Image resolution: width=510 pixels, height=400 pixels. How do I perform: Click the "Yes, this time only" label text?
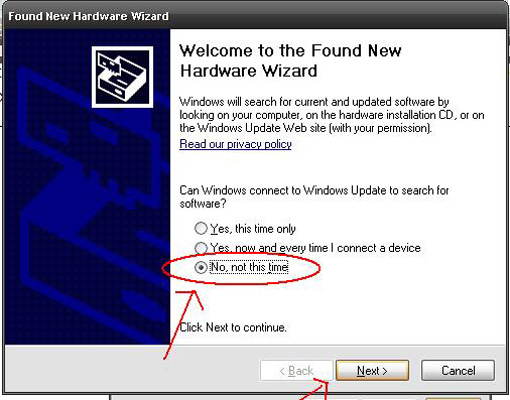[x=253, y=229]
